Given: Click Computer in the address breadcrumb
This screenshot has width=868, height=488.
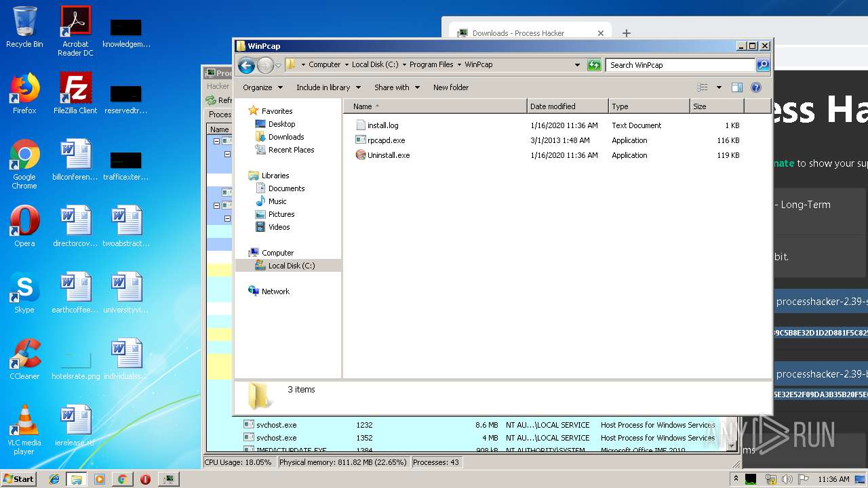Looking at the screenshot, I should [x=325, y=65].
